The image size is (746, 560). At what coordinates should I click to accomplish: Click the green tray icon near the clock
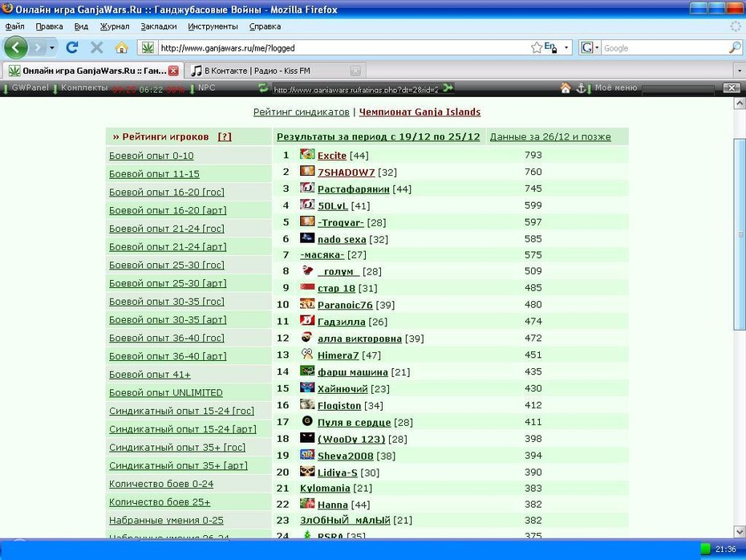706,550
